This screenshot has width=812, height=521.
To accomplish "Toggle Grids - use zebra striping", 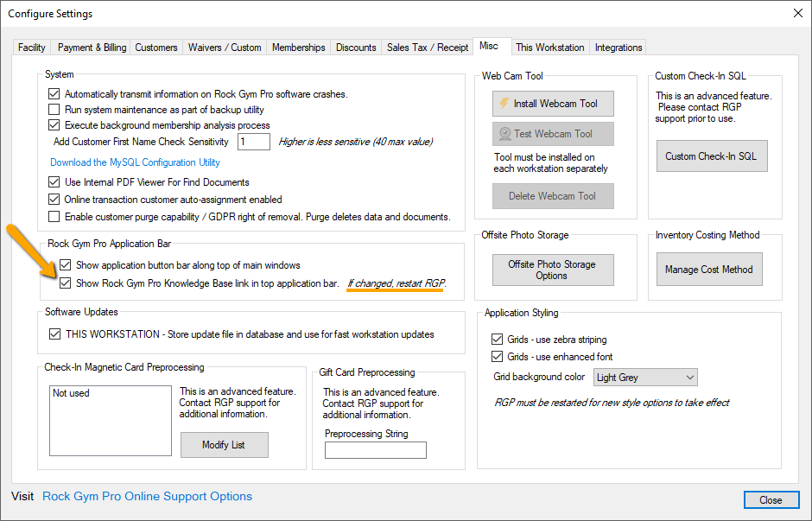I will (x=498, y=340).
